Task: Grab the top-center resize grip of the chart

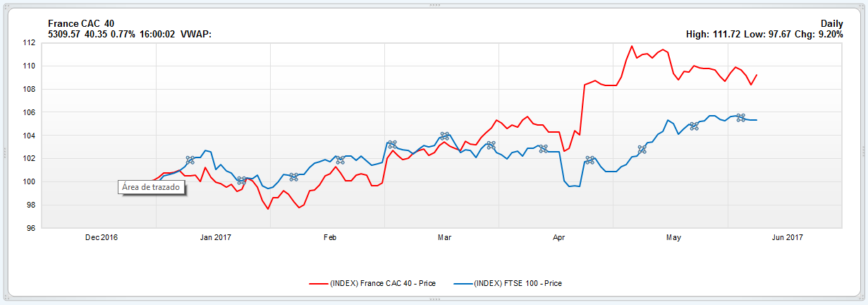Action: coord(434,4)
